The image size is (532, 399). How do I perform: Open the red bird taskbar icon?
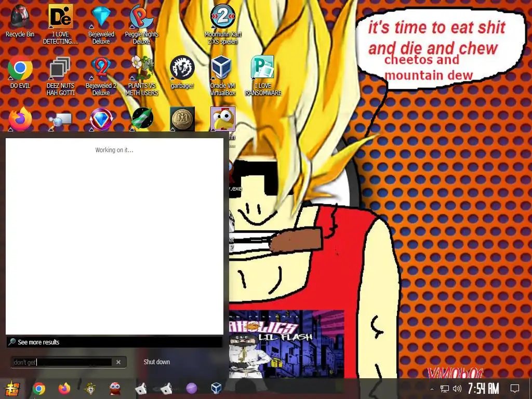click(115, 389)
